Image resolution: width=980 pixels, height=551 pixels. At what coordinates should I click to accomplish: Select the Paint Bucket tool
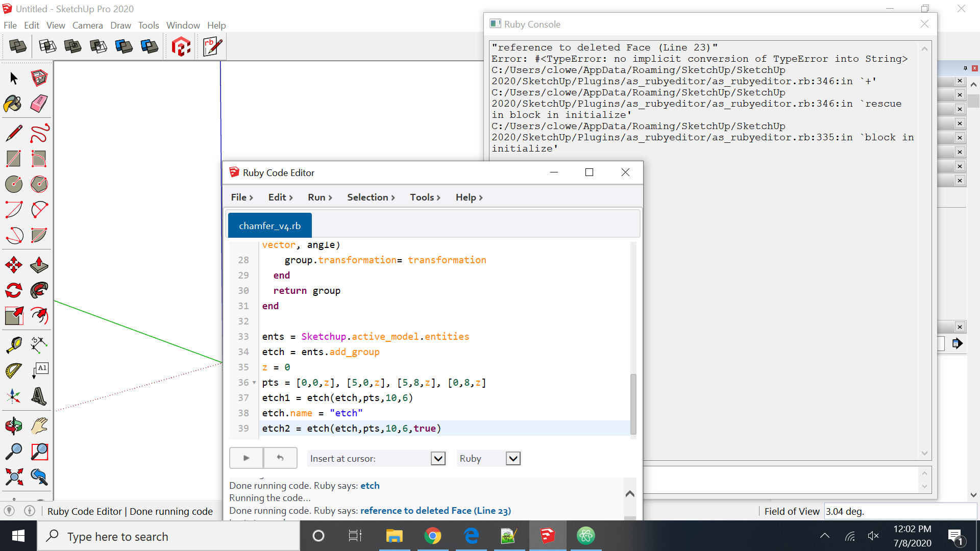tap(13, 104)
